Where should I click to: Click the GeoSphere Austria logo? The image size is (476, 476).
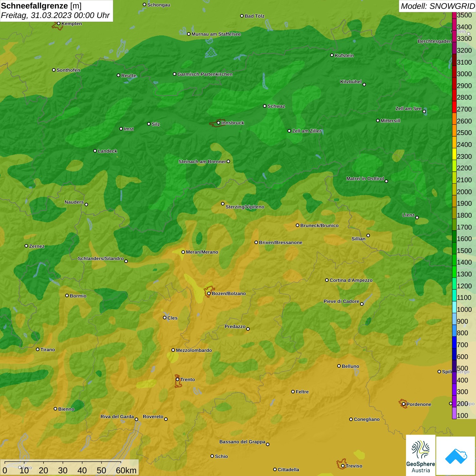pos(421,455)
